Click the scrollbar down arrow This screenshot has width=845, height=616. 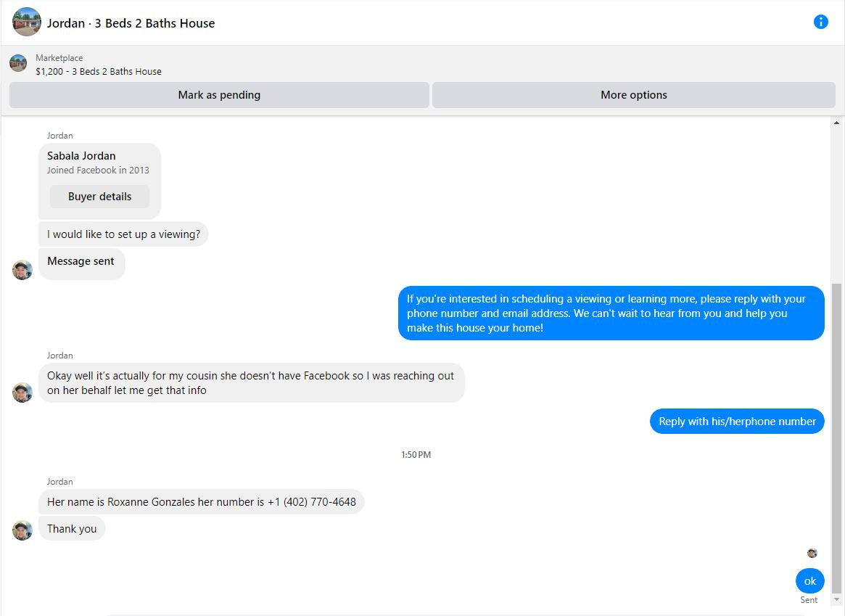point(836,599)
